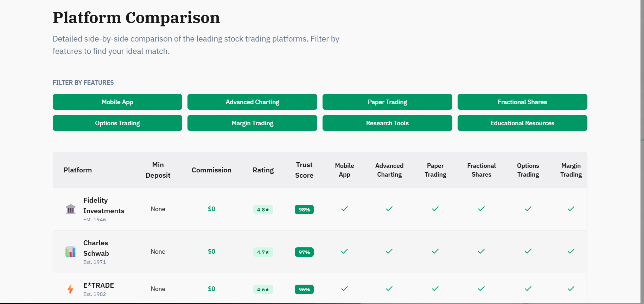Click Fidelity's Options Trading checkmark
This screenshot has width=644, height=304.
pyautogui.click(x=528, y=209)
